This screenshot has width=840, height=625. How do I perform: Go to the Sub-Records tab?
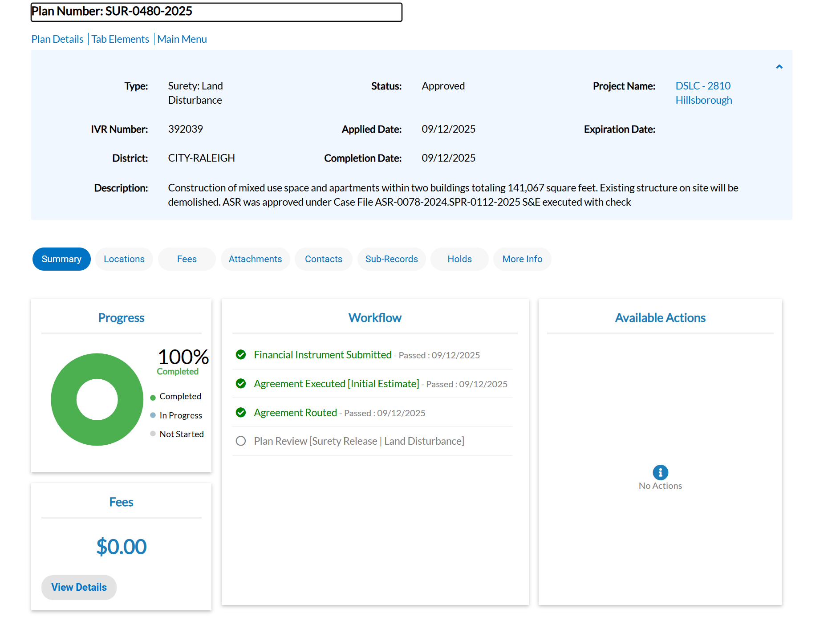pyautogui.click(x=391, y=259)
